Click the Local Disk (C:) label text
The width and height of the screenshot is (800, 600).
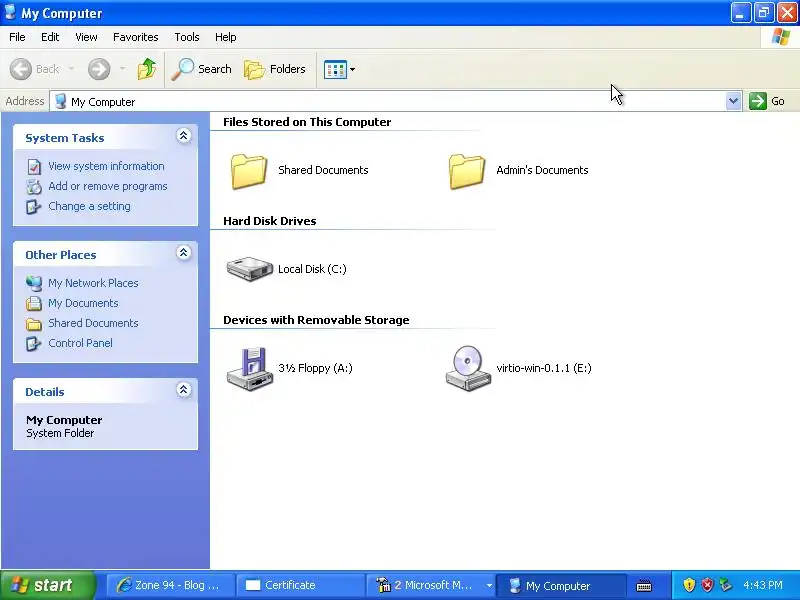tap(312, 269)
